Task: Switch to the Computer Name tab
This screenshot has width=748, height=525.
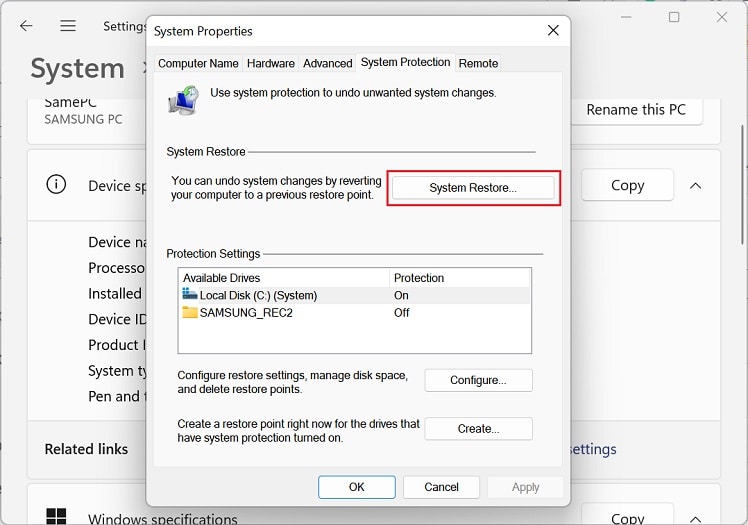Action: click(x=198, y=63)
